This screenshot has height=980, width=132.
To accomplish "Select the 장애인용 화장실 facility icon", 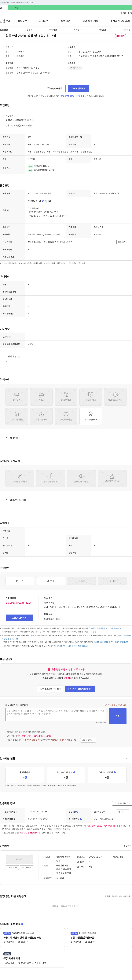I will pos(81,478).
